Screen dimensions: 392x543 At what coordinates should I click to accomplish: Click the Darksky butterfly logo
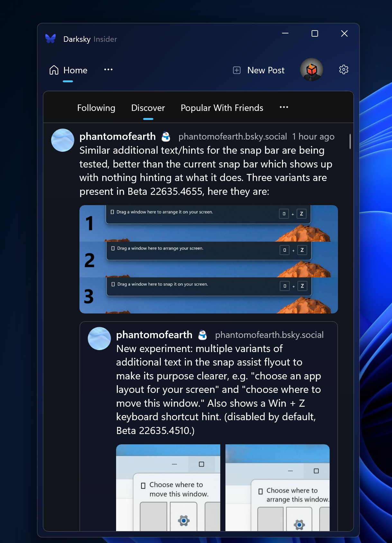pos(50,39)
